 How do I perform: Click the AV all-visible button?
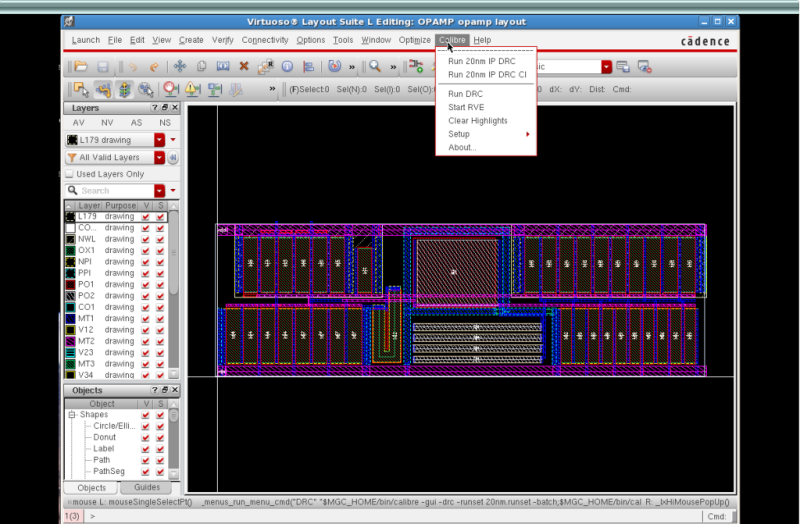79,122
